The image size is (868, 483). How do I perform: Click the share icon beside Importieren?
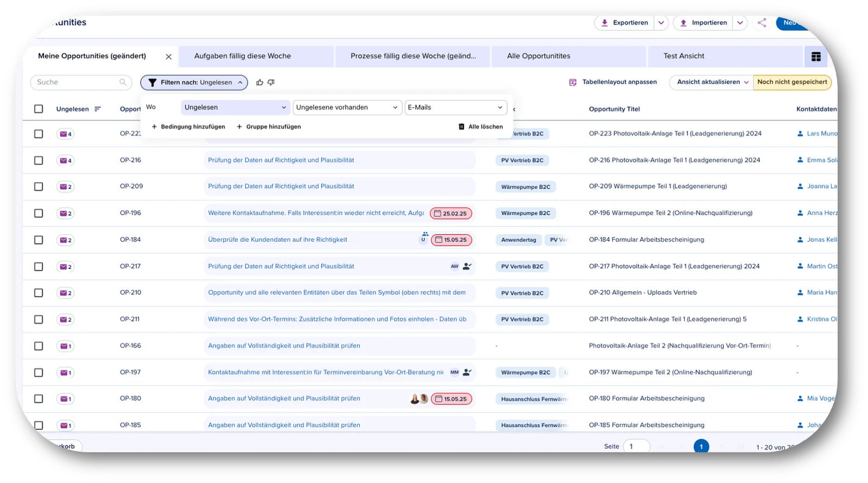coord(762,23)
